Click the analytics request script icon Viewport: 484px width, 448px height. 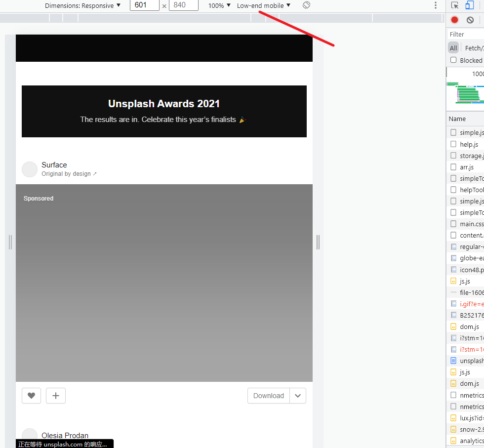point(453,441)
